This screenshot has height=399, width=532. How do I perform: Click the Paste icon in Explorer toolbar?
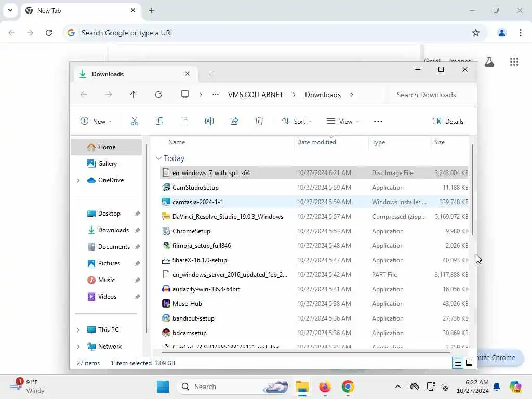(x=184, y=121)
